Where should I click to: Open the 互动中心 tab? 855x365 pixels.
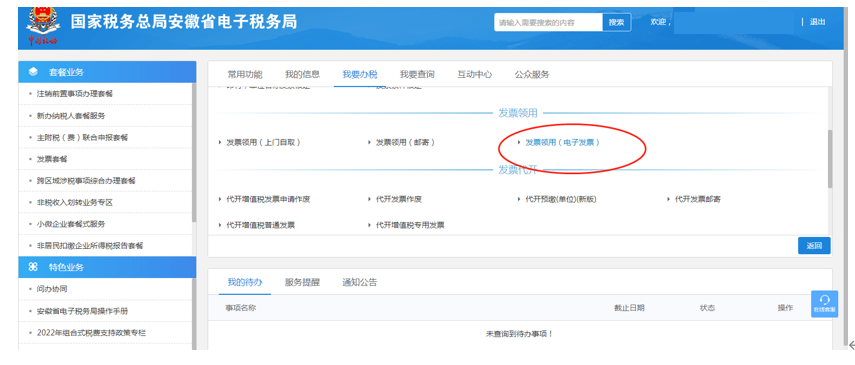(x=474, y=75)
